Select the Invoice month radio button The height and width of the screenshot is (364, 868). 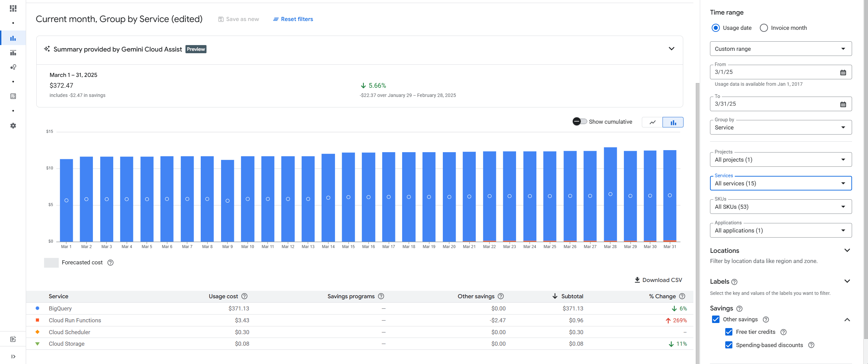(x=764, y=28)
